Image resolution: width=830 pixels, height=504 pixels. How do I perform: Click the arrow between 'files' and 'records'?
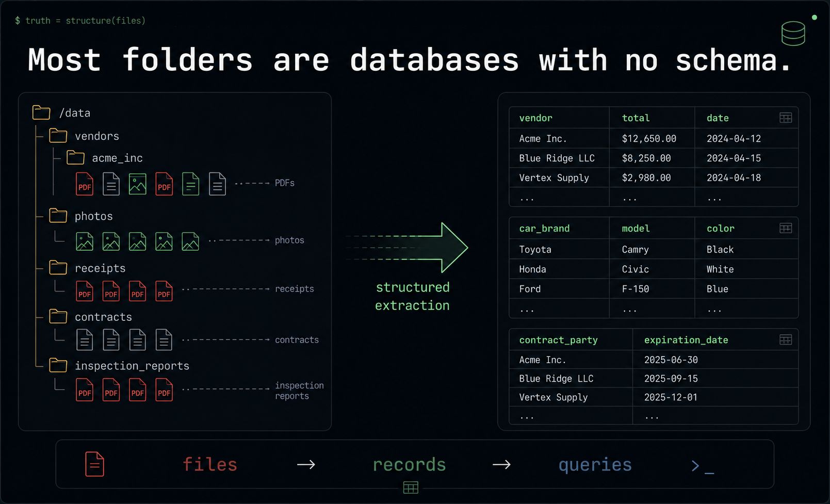(306, 465)
